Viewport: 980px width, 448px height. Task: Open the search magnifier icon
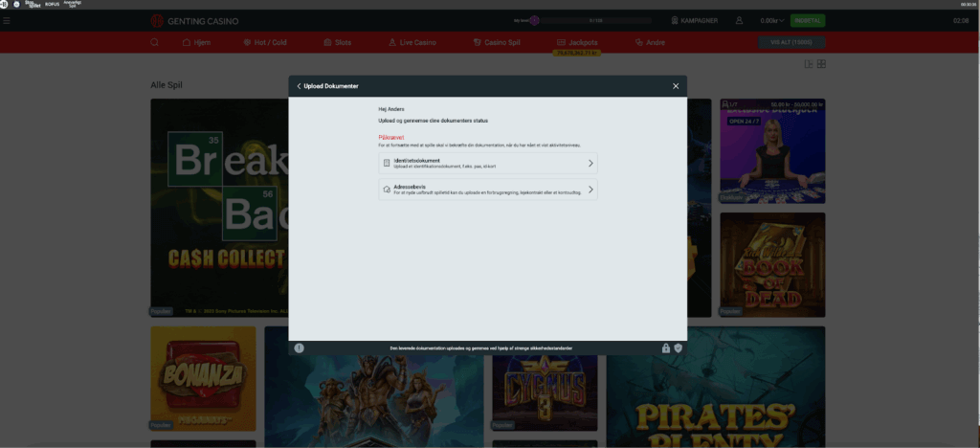tap(154, 42)
